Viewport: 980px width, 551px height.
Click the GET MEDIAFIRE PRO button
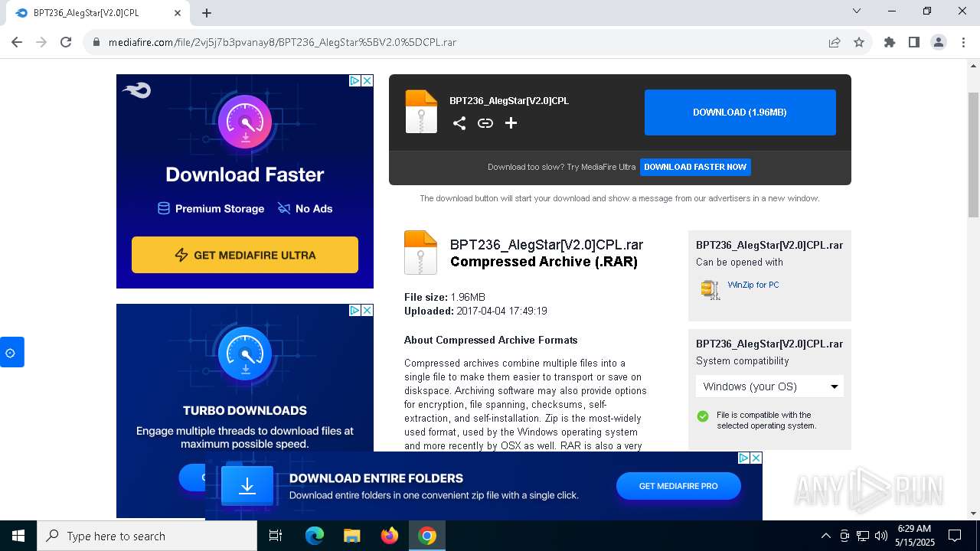click(x=678, y=486)
